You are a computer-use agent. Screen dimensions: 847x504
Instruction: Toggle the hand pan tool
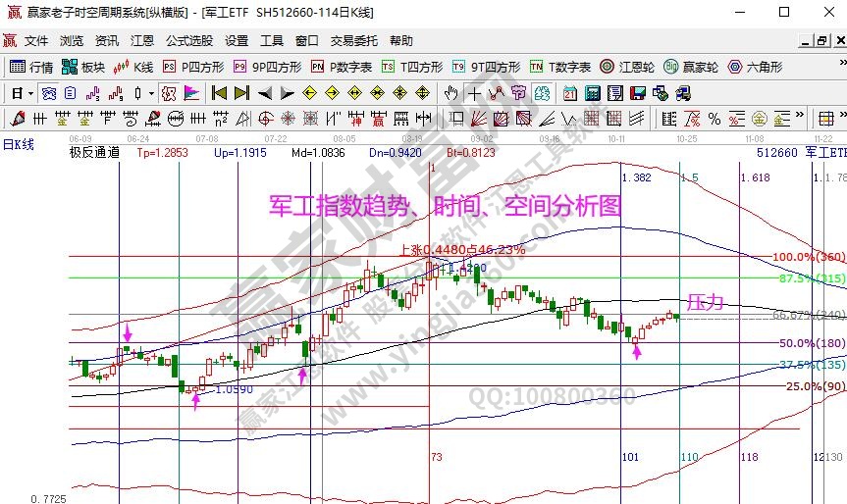[x=450, y=94]
